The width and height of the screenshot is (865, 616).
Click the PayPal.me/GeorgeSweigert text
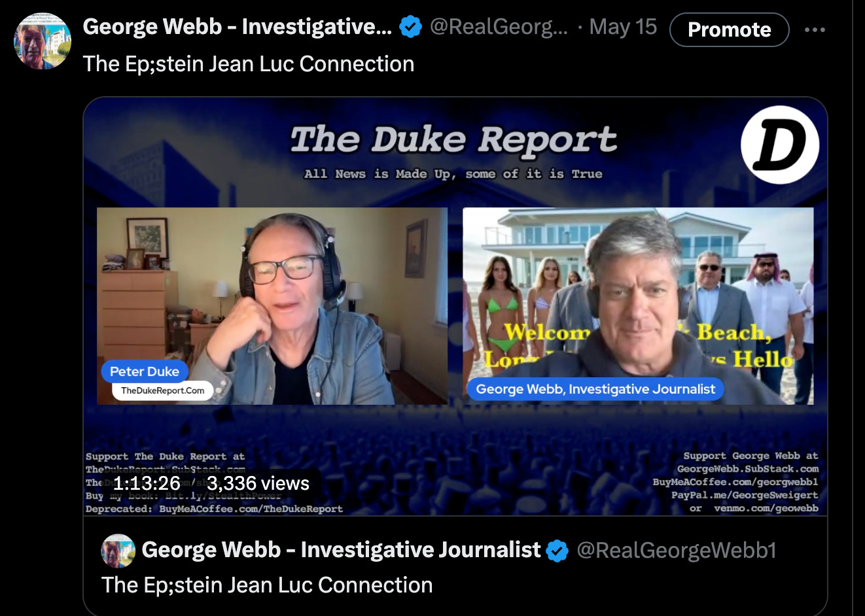[x=745, y=495]
